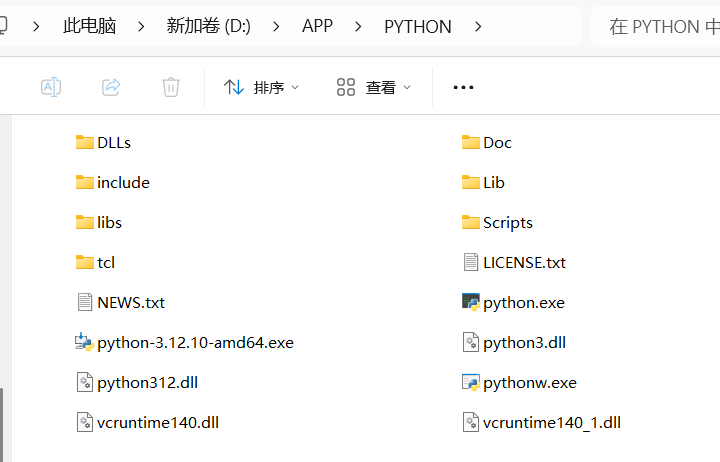Select the python-3.12.10-amd64.exe installer icon
720x462 pixels.
[84, 342]
